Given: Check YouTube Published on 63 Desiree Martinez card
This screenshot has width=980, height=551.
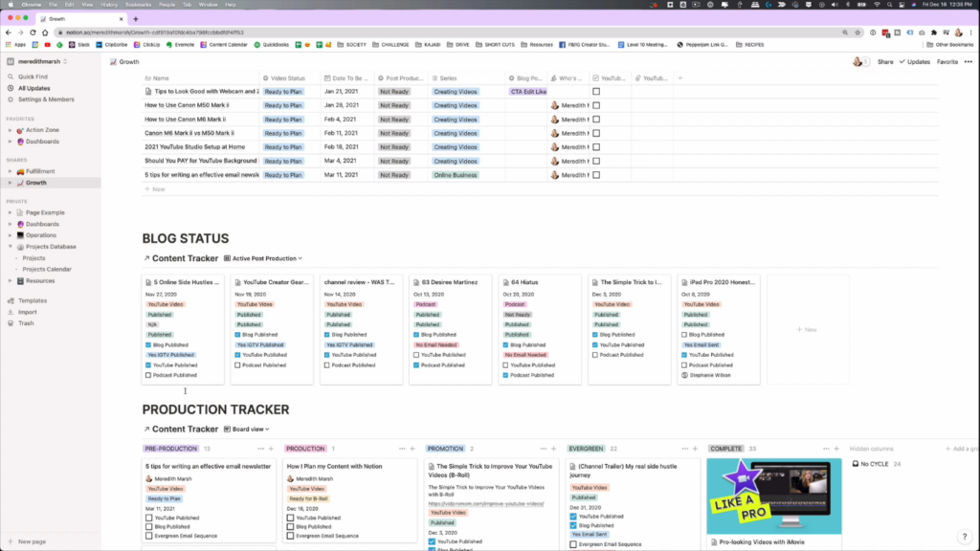Looking at the screenshot, I should [416, 355].
